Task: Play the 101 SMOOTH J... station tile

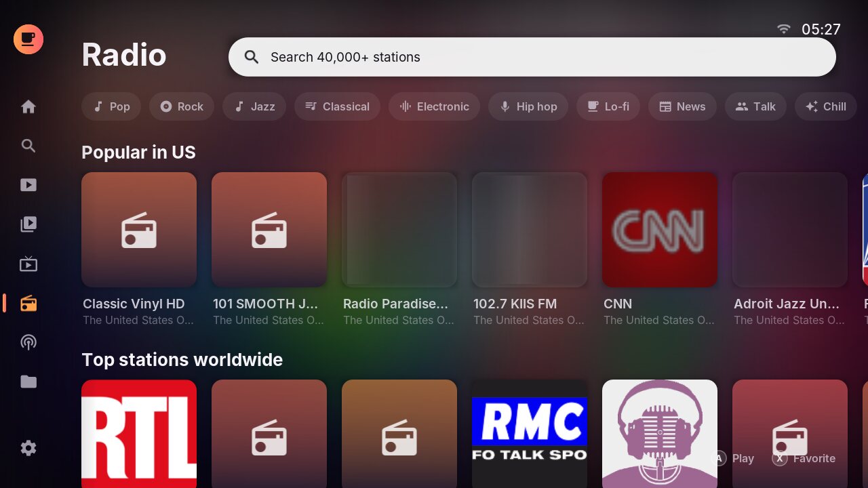Action: (269, 229)
